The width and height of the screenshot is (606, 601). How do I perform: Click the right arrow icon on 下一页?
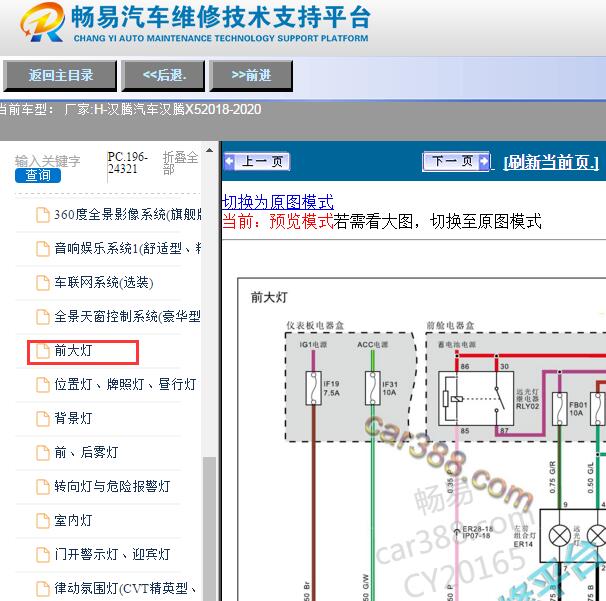(x=483, y=161)
